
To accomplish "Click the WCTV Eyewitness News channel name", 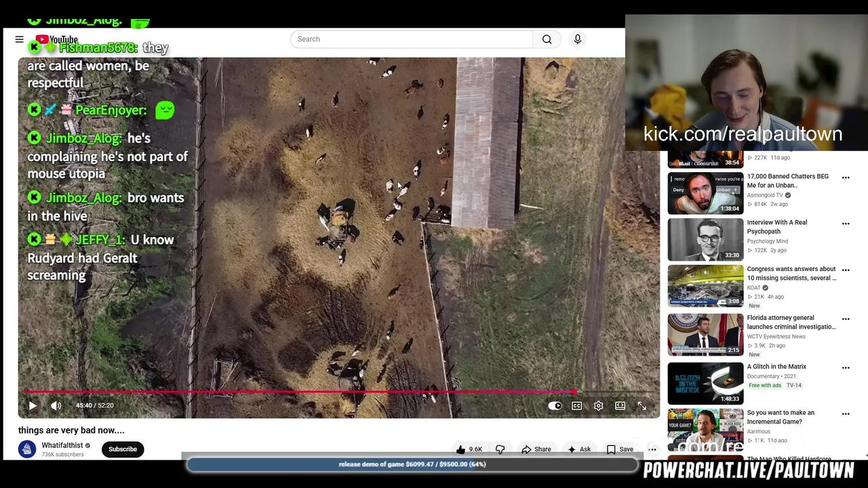I will [776, 336].
